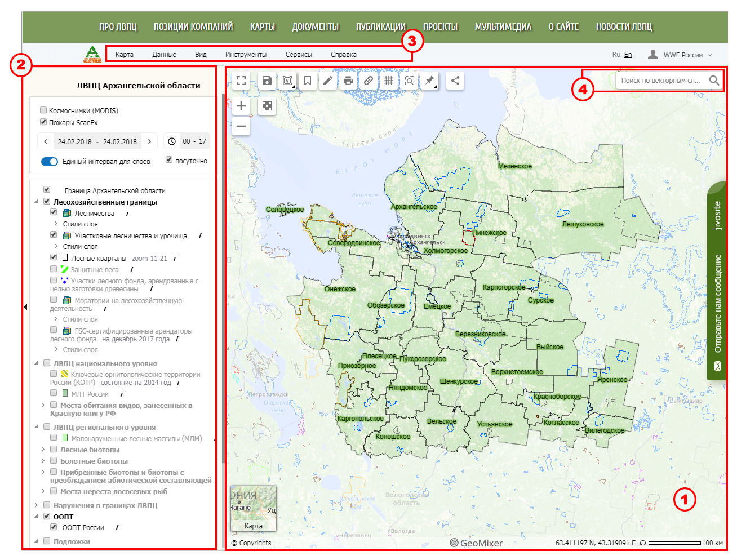The height and width of the screenshot is (560, 737).
Task: Enable the Космоснимки (MODIS) checkbox
Action: click(43, 110)
